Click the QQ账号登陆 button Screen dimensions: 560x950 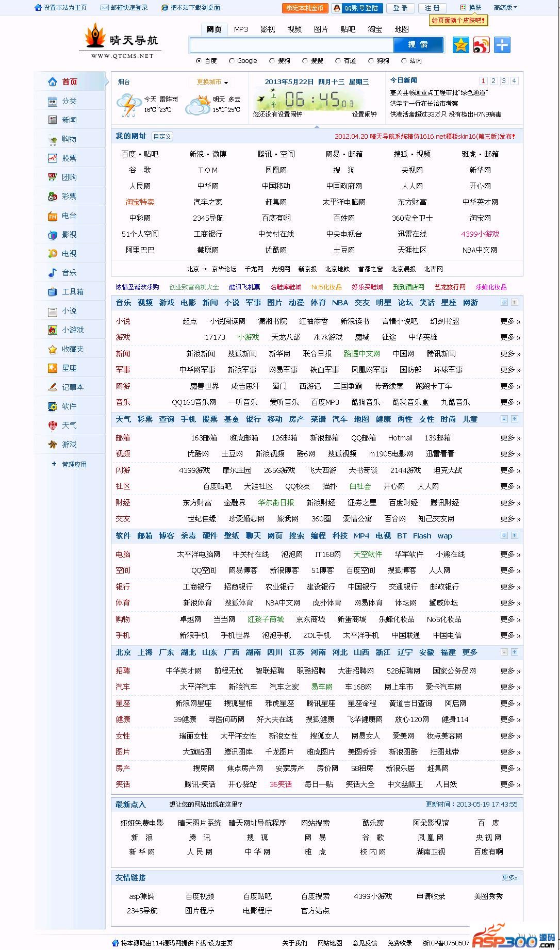[x=357, y=8]
